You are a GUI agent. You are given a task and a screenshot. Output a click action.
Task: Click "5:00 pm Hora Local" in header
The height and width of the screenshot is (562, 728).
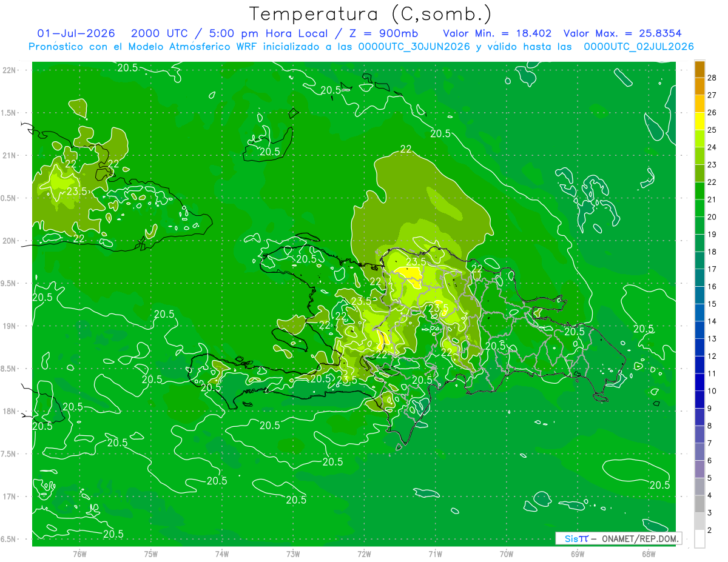268,33
